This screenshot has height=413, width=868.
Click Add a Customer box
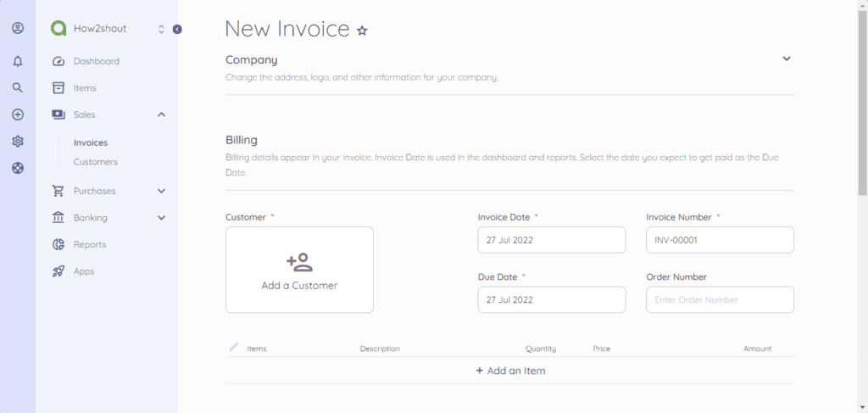(x=299, y=270)
